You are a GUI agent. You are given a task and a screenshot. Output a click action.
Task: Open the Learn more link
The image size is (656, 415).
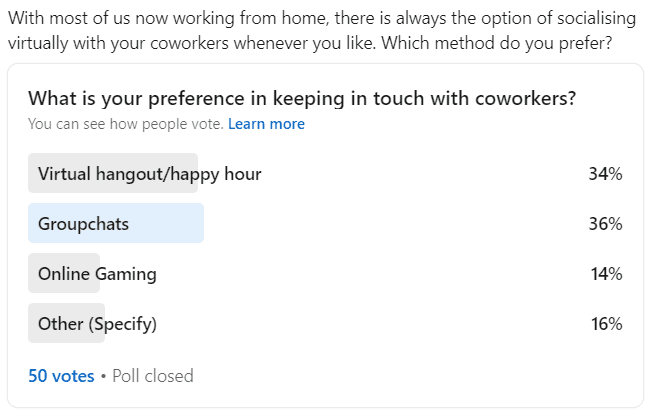[x=266, y=124]
